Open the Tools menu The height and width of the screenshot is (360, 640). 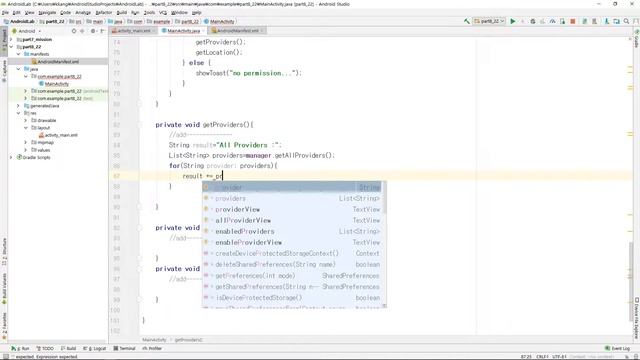click(149, 13)
